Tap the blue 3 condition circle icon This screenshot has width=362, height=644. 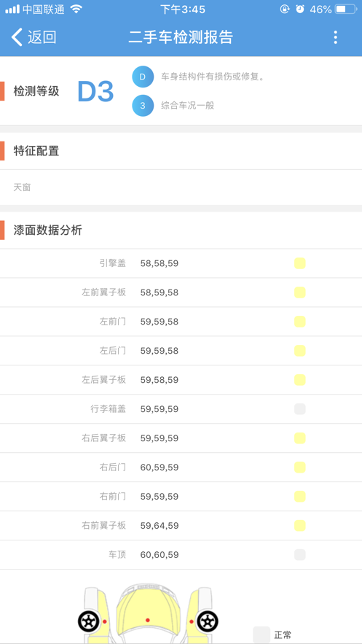tap(143, 106)
